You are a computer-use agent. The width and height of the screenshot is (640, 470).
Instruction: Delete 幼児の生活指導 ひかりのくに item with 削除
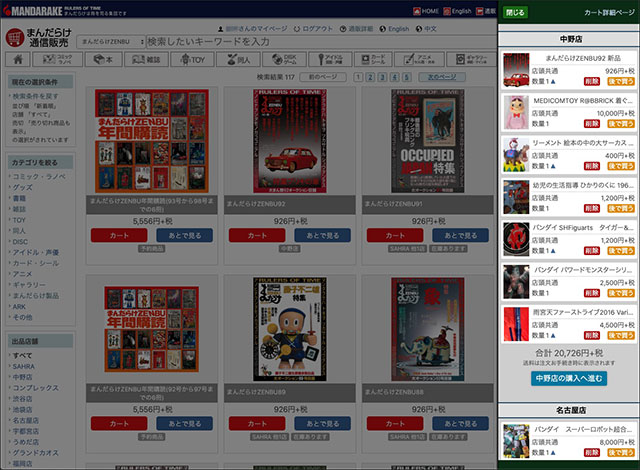coord(591,208)
